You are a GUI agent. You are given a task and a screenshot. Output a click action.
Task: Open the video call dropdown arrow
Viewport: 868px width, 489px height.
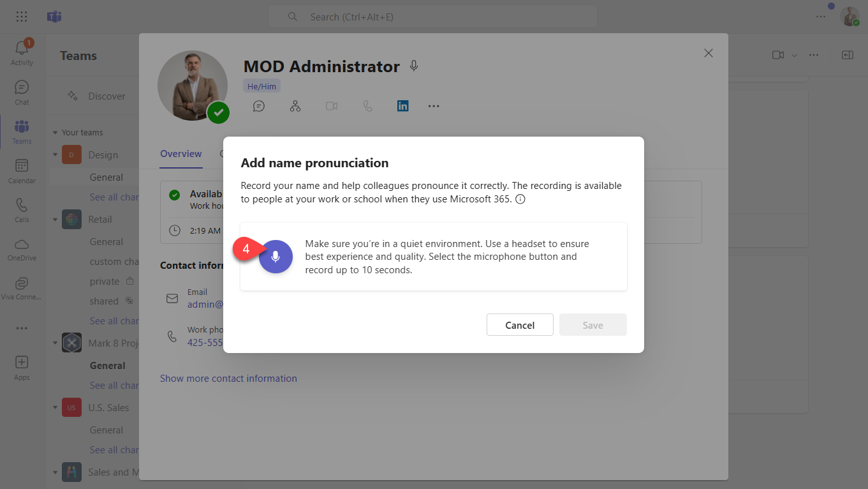[x=794, y=56]
